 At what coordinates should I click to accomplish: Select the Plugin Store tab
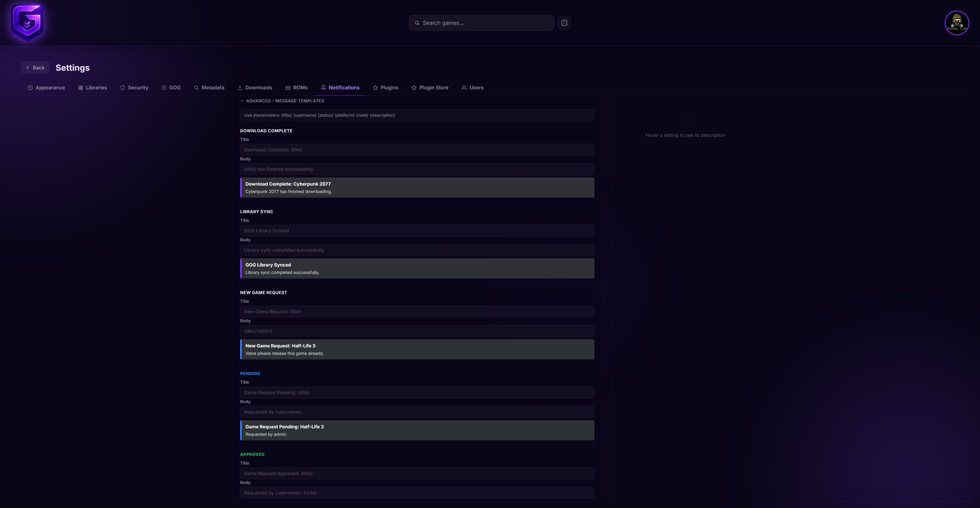point(430,88)
